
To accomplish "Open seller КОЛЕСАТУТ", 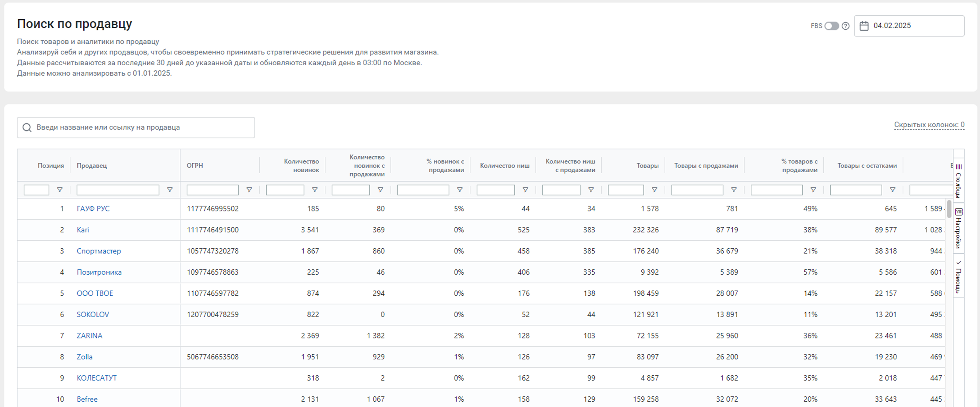I will click(97, 378).
